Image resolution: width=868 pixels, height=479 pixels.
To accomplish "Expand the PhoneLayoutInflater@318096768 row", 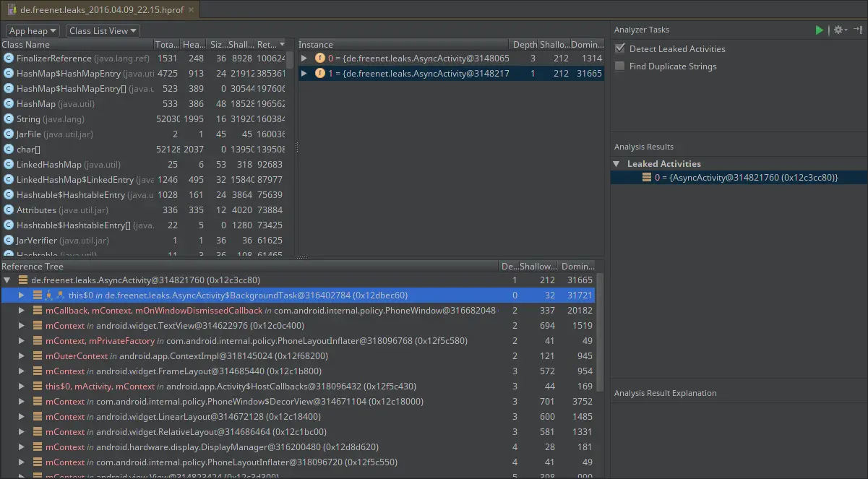I will [22, 340].
